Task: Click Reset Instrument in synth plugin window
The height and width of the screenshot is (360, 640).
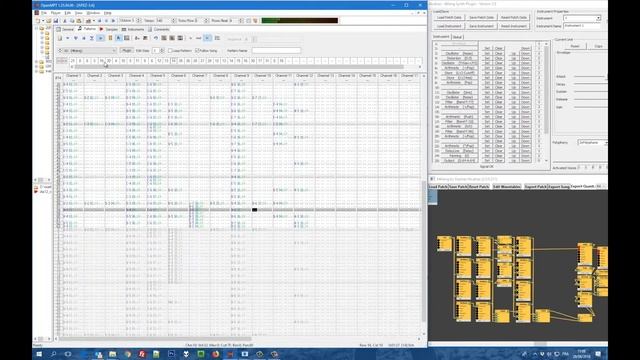Action: (513, 26)
